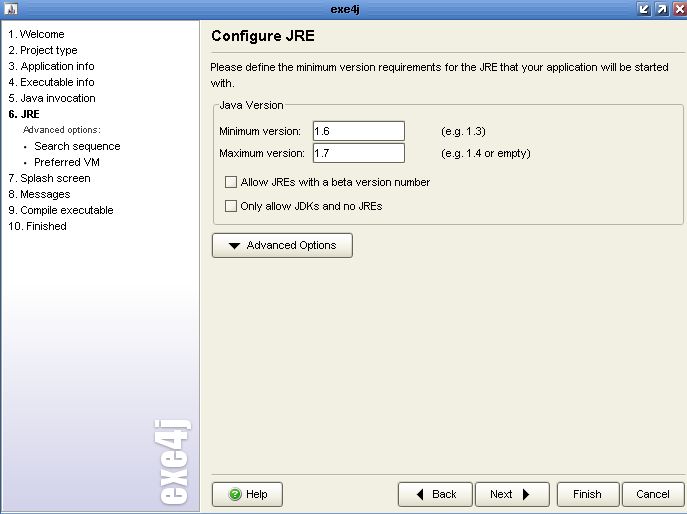Click the (e.g. 1.3) hint text

pos(464,131)
